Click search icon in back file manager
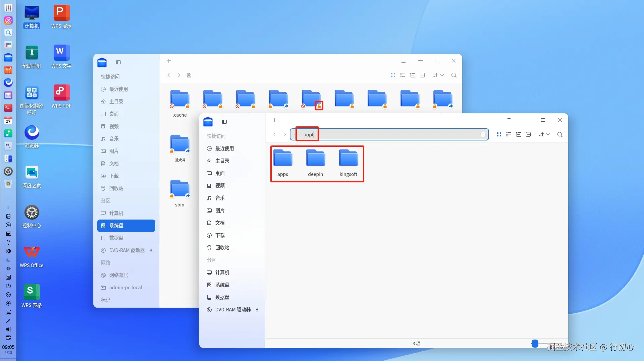Viewport: 644px width, 361px height. [x=454, y=75]
